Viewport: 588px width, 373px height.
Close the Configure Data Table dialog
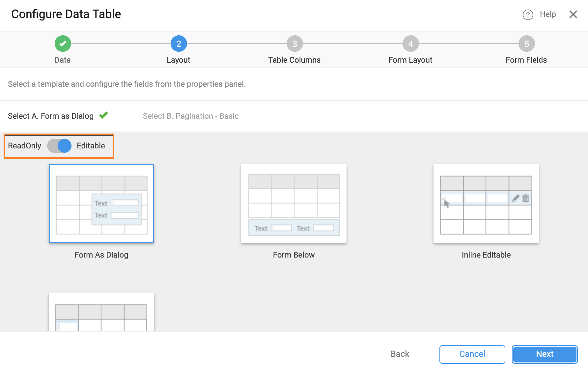573,14
